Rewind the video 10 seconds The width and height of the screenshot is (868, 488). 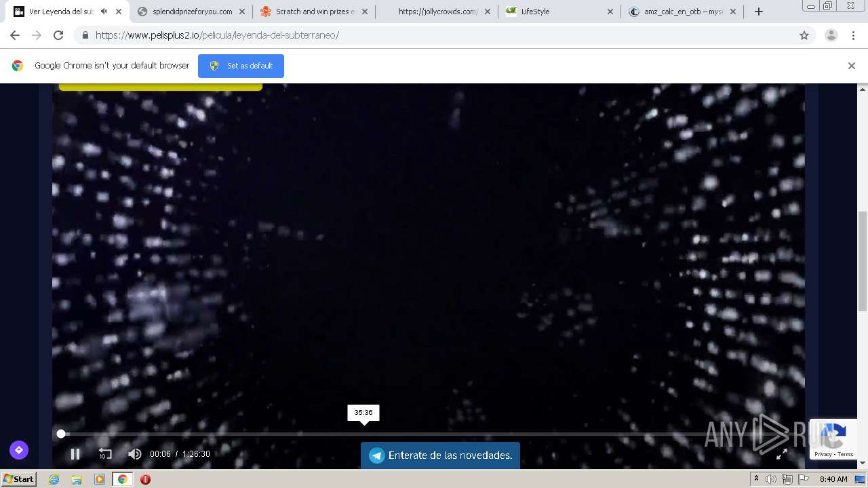[x=105, y=454]
